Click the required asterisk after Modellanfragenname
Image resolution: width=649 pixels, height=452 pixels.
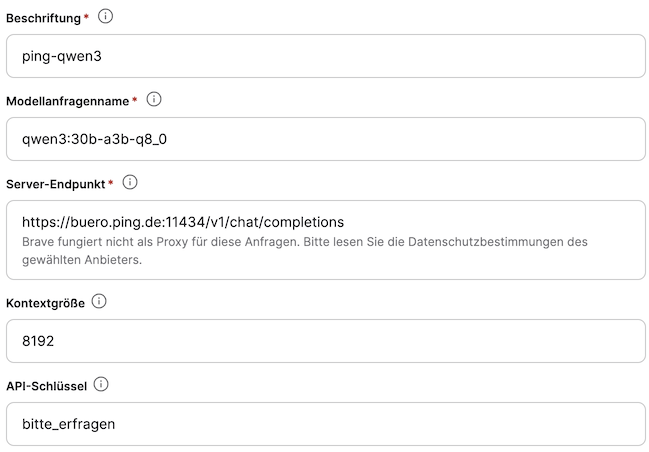[x=134, y=101]
